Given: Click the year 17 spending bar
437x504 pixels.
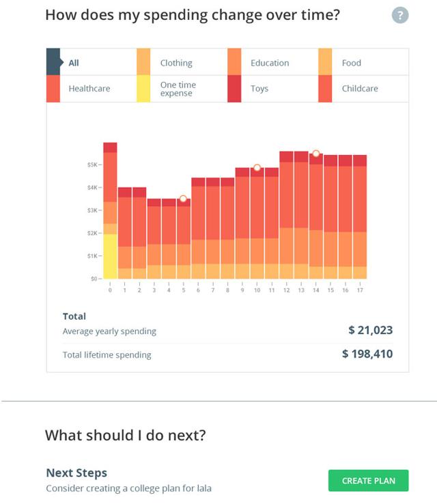Looking at the screenshot, I should [x=360, y=219].
